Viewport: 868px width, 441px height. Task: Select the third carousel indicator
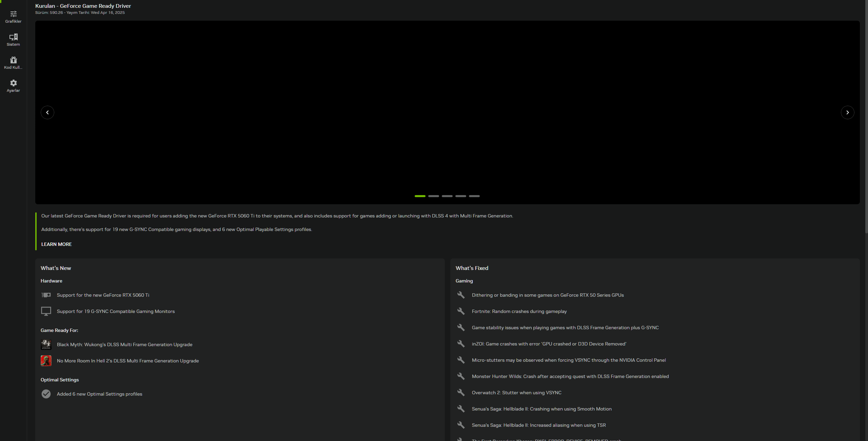point(447,196)
